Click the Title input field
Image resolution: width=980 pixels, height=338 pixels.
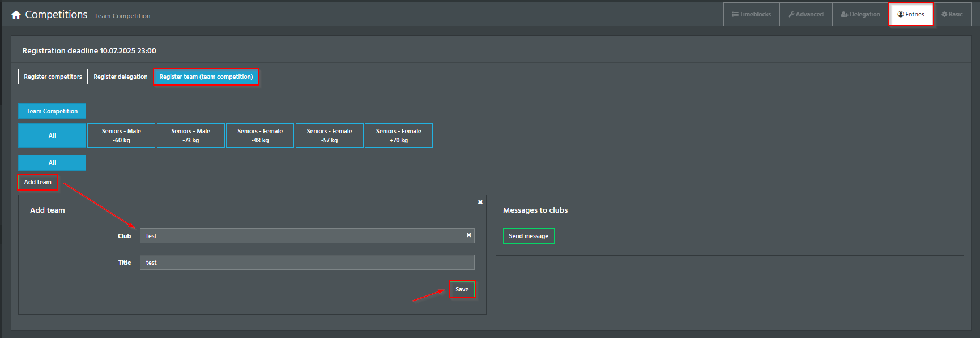(x=307, y=263)
